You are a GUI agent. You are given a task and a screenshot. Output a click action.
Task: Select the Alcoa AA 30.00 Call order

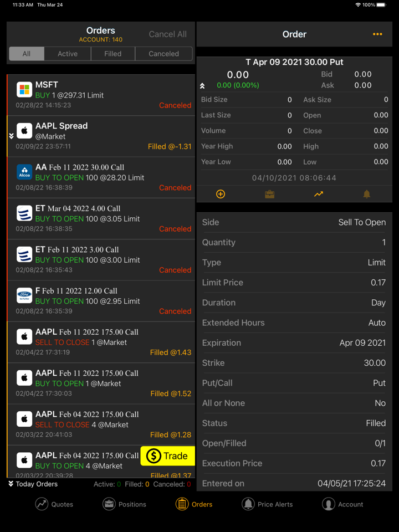[101, 177]
